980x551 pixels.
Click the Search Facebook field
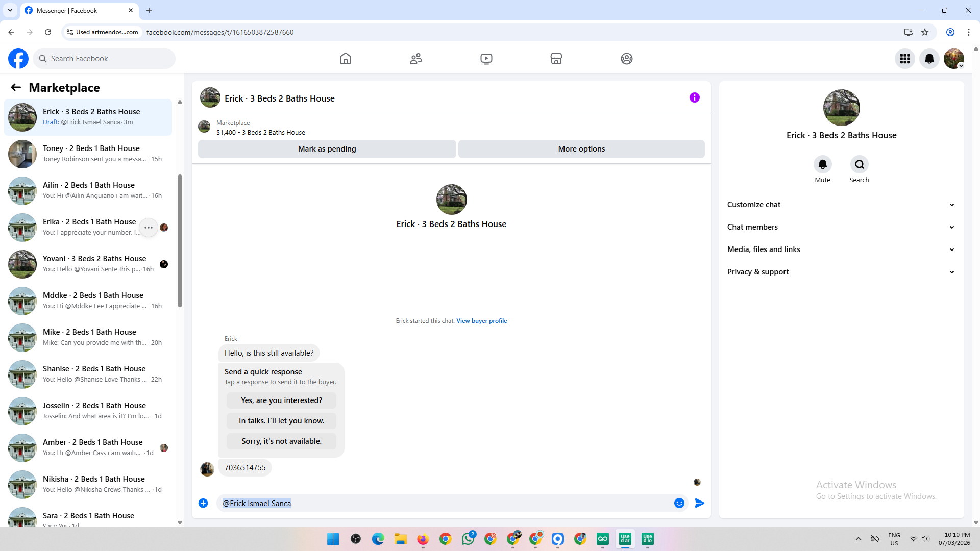pos(104,59)
